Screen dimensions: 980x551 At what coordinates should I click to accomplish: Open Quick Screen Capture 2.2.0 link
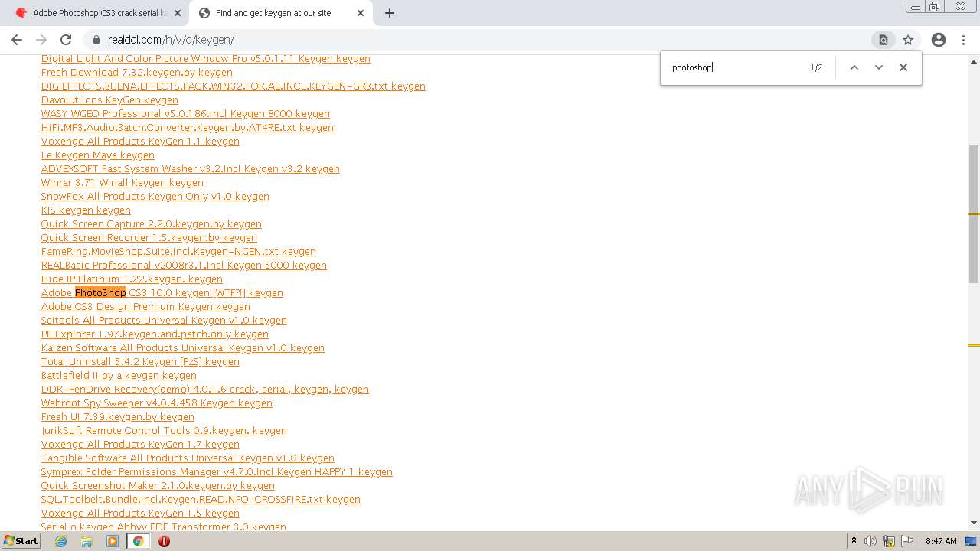[x=152, y=224]
